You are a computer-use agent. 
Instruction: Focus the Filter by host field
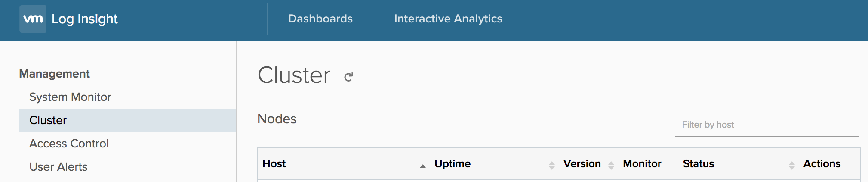click(x=766, y=125)
